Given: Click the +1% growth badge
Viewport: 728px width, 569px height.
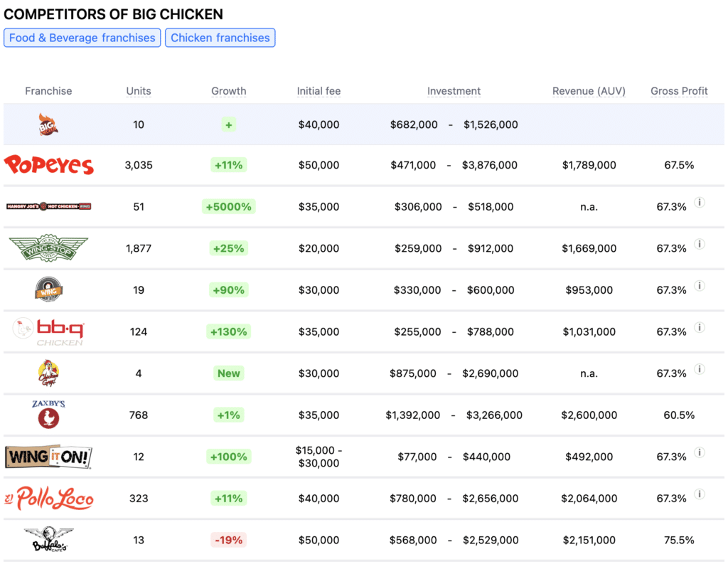Looking at the screenshot, I should [228, 415].
